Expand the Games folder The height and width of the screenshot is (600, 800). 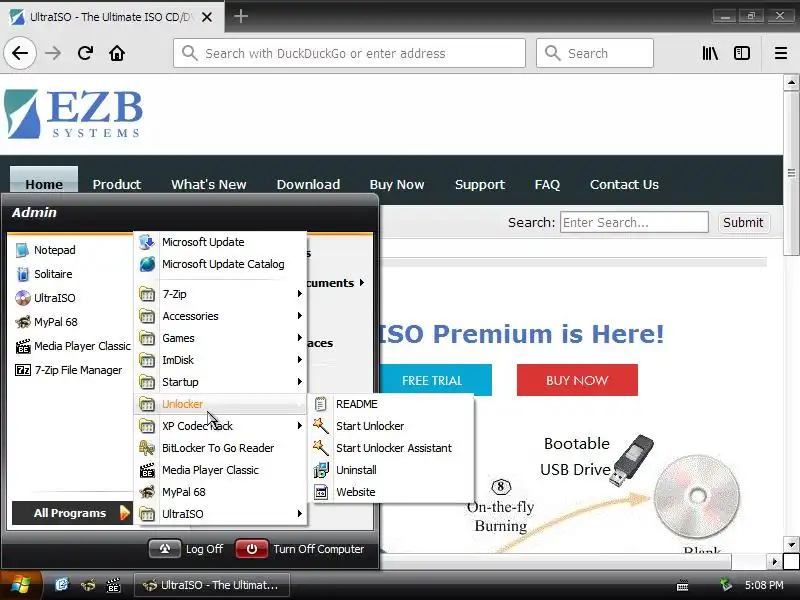coord(220,338)
